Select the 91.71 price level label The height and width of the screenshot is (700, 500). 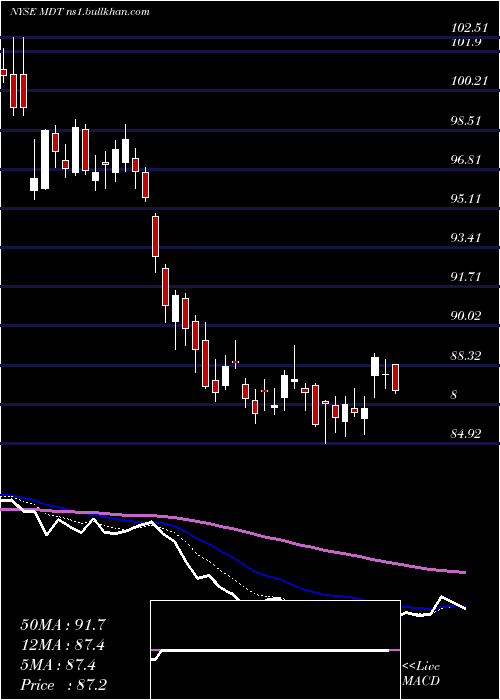468,277
